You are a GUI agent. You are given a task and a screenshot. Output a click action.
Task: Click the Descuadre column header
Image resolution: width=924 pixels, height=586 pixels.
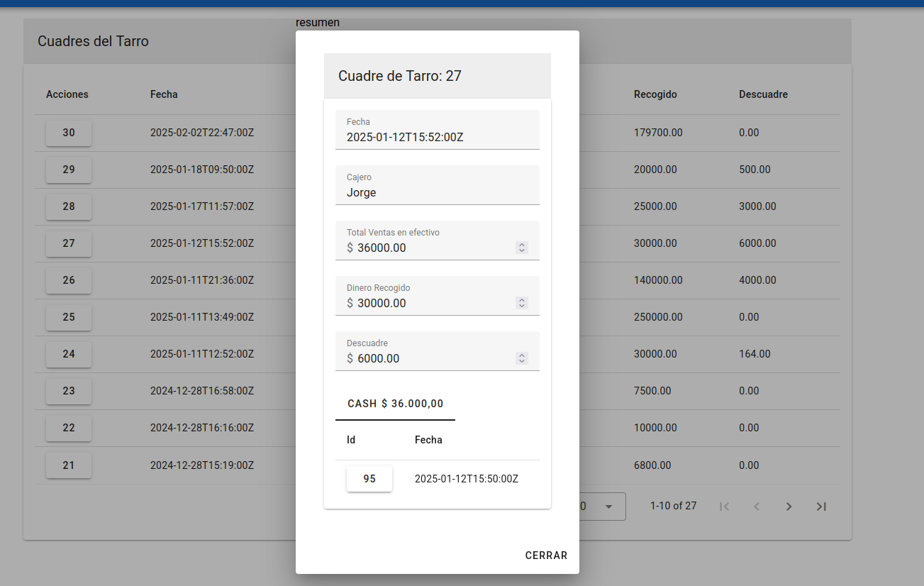[x=763, y=94]
